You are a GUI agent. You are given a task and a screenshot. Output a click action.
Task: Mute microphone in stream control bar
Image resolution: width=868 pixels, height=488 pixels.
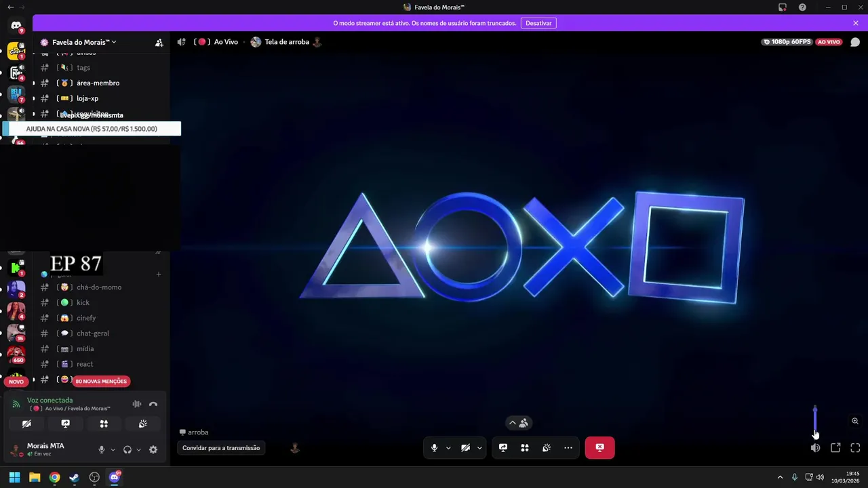click(x=435, y=448)
